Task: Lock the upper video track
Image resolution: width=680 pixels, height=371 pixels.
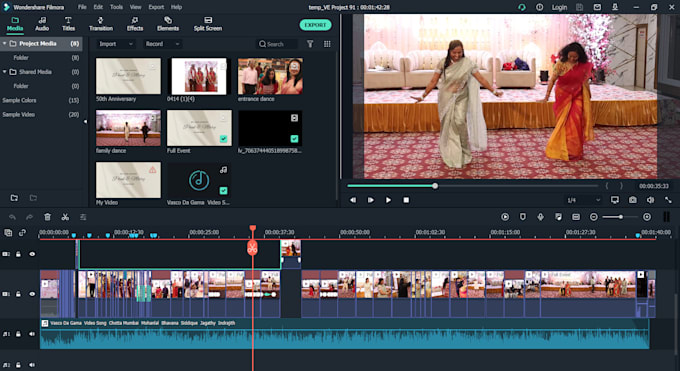Action: coord(18,254)
